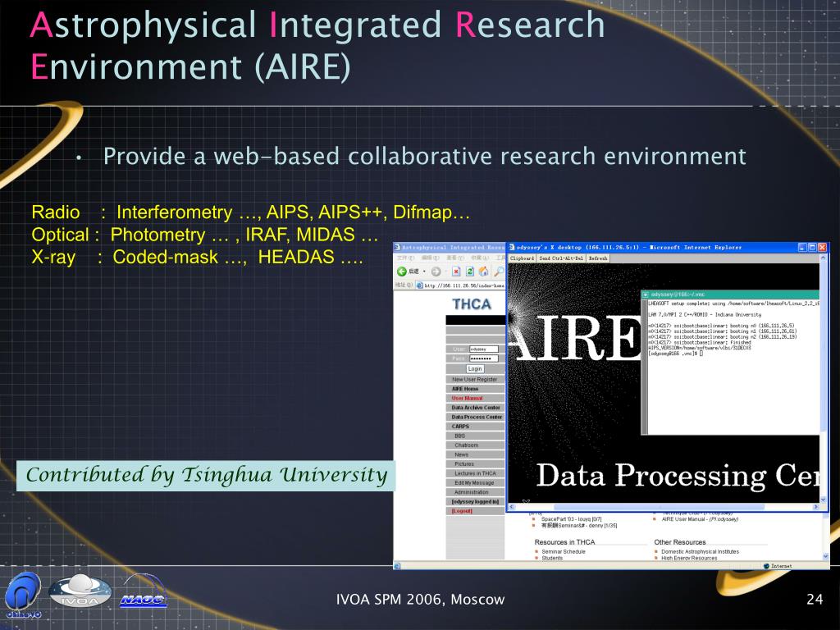Click the IVOA logo in the slide footer
The width and height of the screenshot is (840, 630).
tap(80, 591)
